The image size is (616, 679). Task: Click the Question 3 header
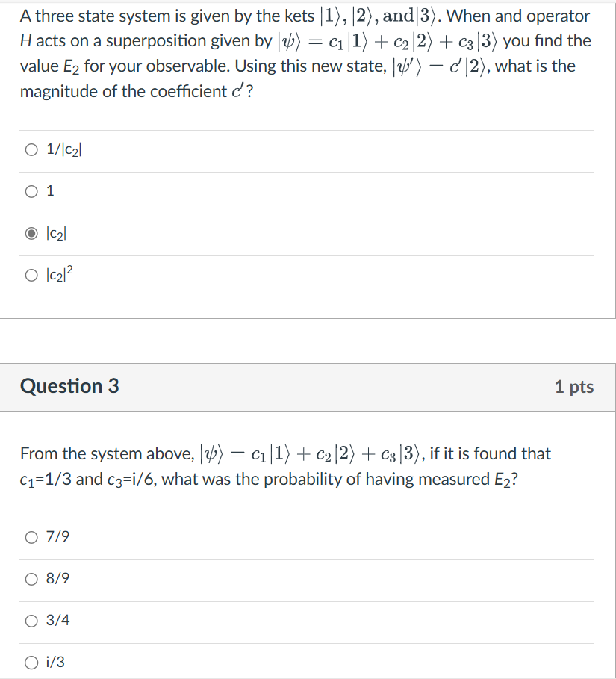pyautogui.click(x=67, y=386)
